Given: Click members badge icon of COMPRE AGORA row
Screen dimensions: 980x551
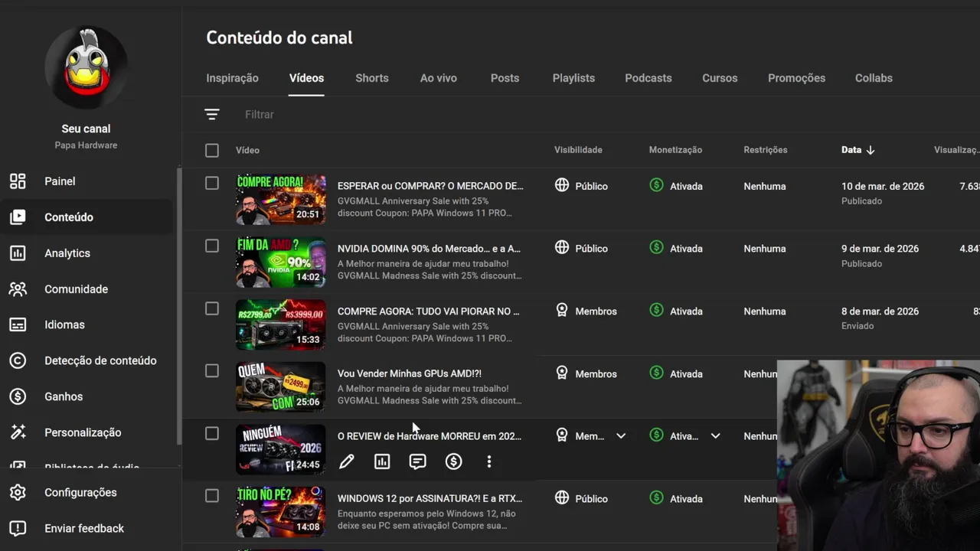Looking at the screenshot, I should pyautogui.click(x=562, y=311).
